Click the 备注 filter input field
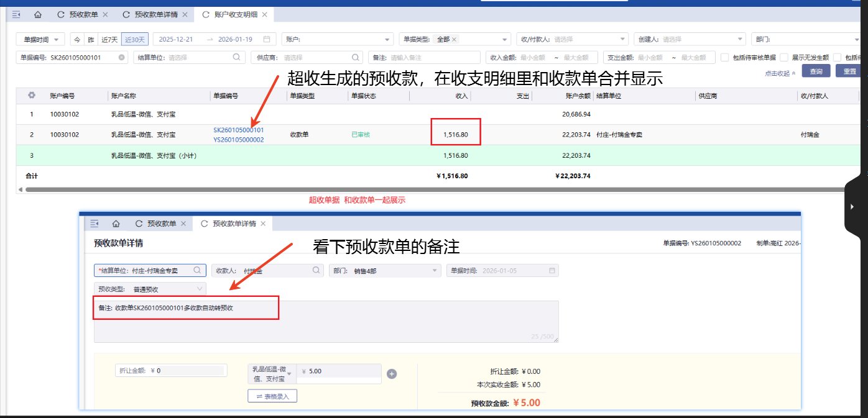Image resolution: width=868 pixels, height=418 pixels. [x=435, y=58]
